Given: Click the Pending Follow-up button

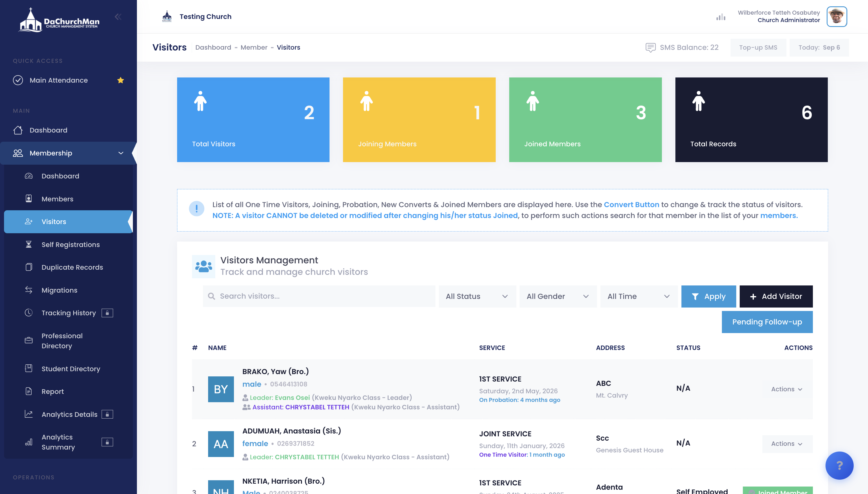Looking at the screenshot, I should tap(767, 322).
